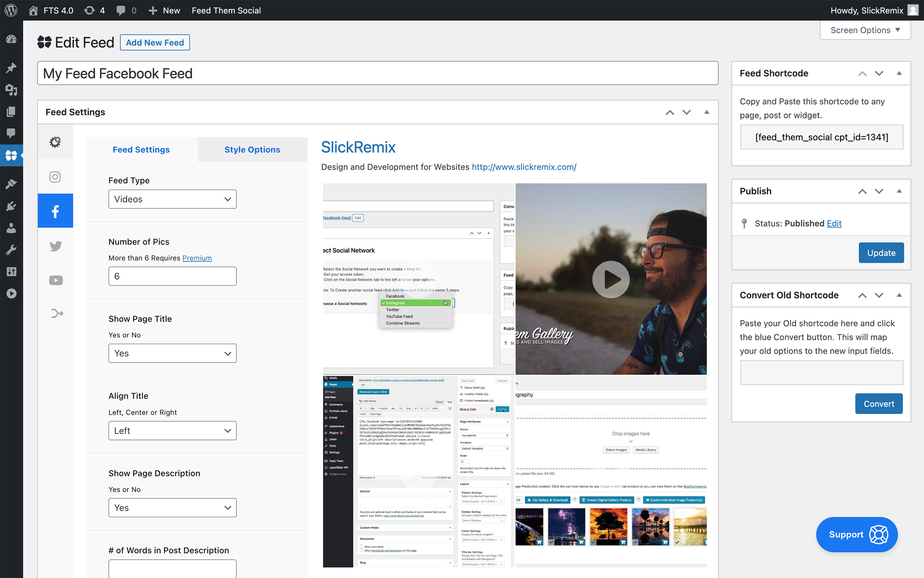The width and height of the screenshot is (924, 578).
Task: Open the image gallery products thumbnail
Action: [x=611, y=472]
